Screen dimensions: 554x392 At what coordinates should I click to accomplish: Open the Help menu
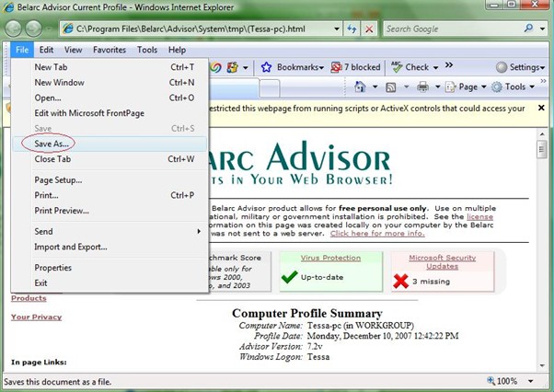[x=177, y=50]
